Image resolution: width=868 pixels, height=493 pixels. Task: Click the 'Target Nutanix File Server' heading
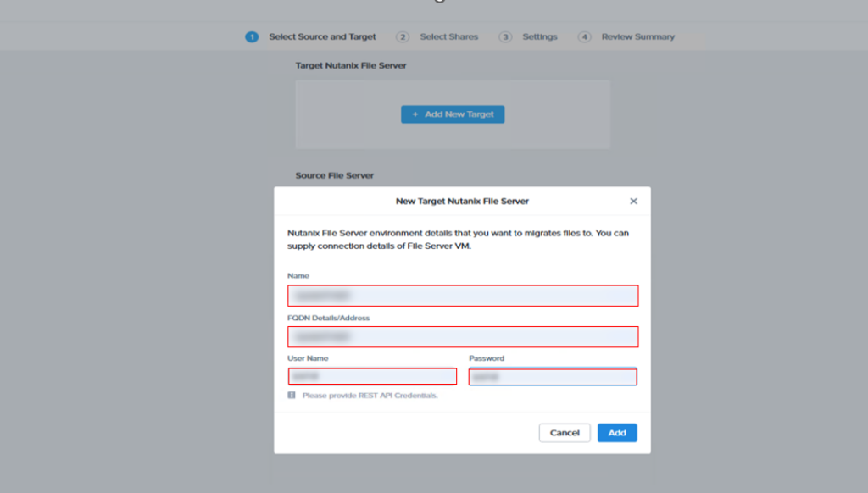[x=350, y=65]
